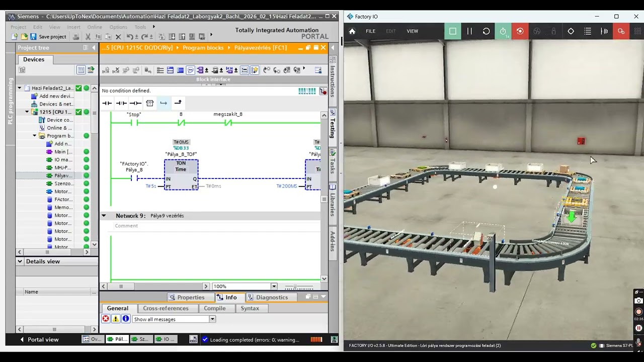Viewport: 644px width, 362px height.
Task: Adjust the editor zoom slider
Action: [x=298, y=287]
